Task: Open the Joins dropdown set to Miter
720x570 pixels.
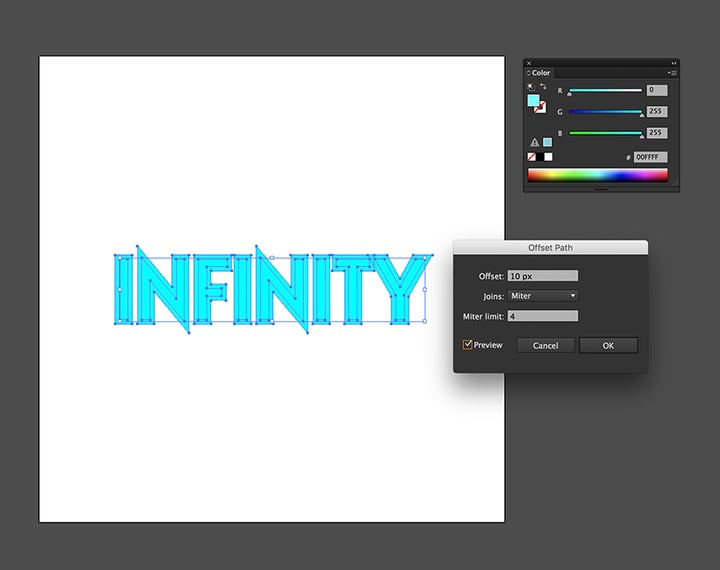Action: (x=543, y=296)
